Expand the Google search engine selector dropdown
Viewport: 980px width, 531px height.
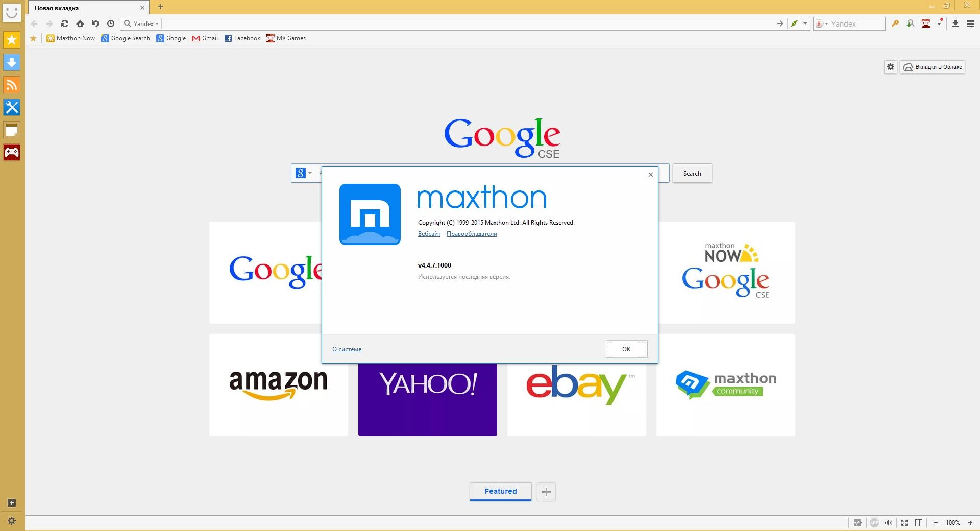(x=304, y=173)
